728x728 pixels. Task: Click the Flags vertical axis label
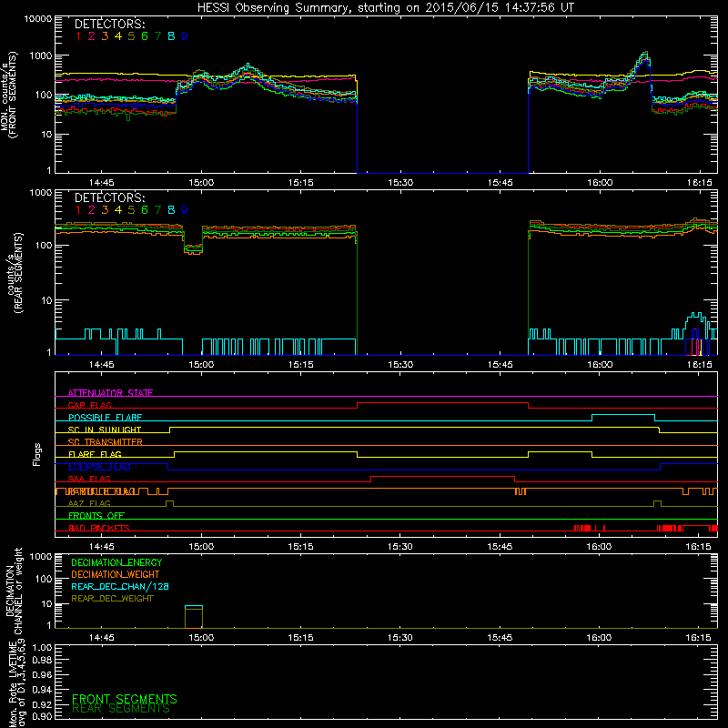[x=36, y=454]
